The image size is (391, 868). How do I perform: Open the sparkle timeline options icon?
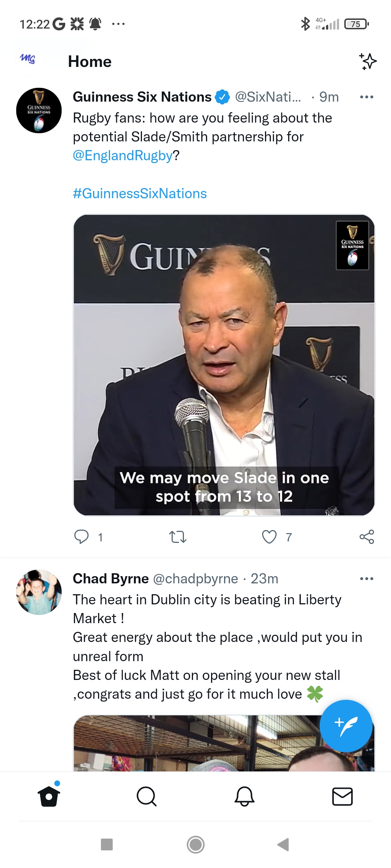[x=368, y=61]
